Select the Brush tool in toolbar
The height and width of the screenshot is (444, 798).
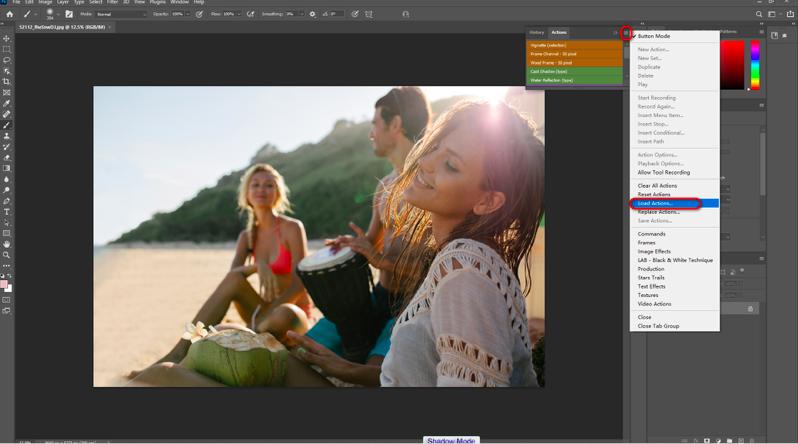click(7, 125)
